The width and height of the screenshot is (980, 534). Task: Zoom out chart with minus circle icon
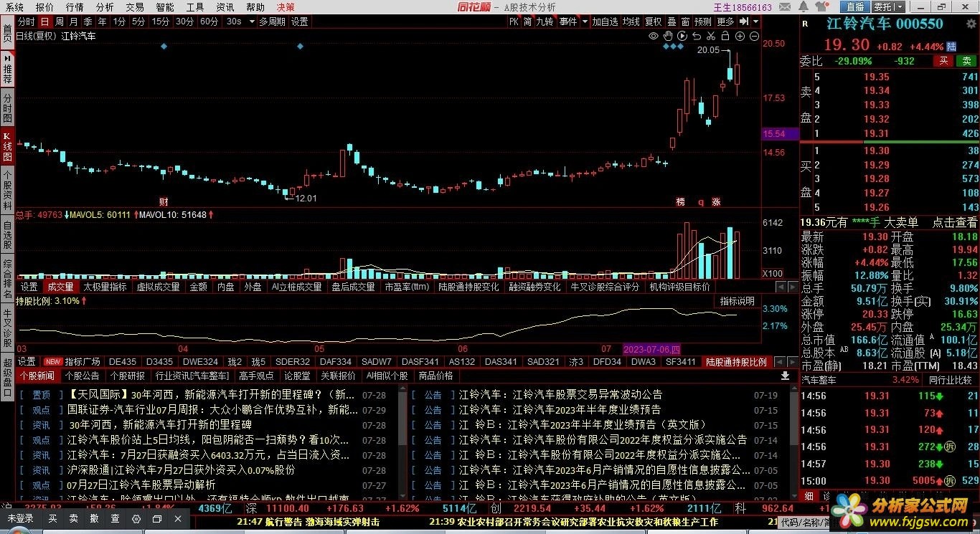(754, 36)
